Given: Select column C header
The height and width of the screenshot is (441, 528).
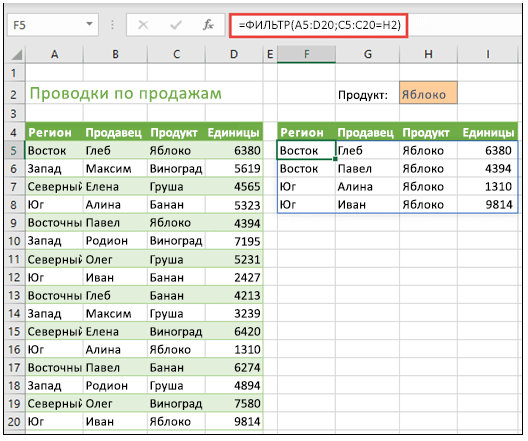Looking at the screenshot, I should [x=176, y=54].
